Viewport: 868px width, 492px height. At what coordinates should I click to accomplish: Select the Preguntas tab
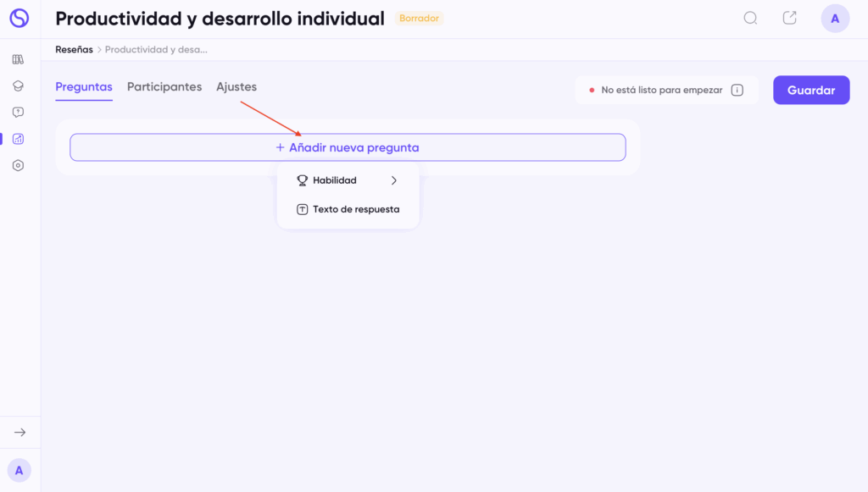click(84, 87)
